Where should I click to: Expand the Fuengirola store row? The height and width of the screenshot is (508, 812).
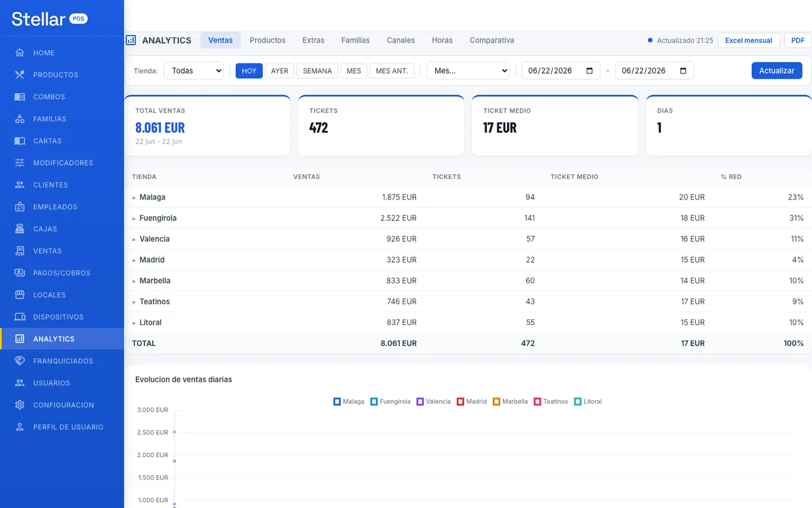(x=134, y=218)
